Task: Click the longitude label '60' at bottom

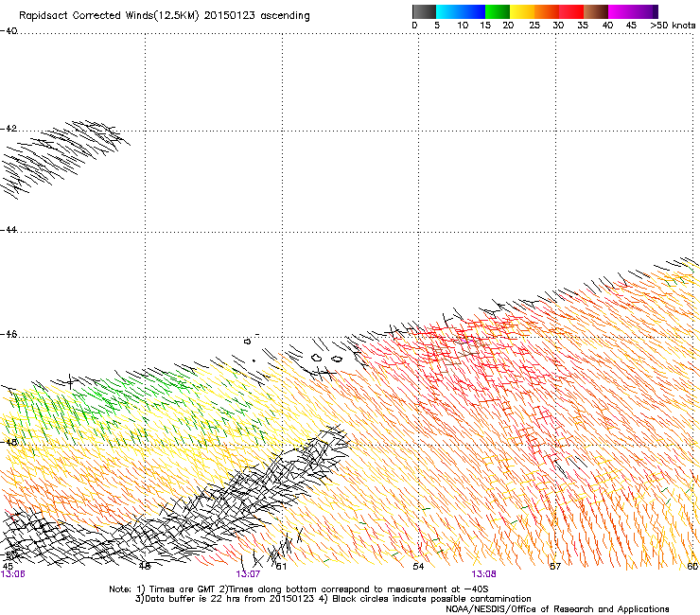Action: pyautogui.click(x=692, y=567)
